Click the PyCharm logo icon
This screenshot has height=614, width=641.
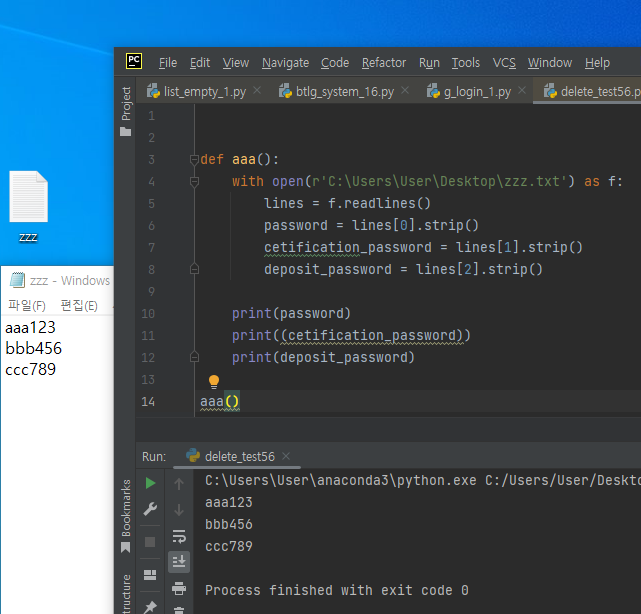click(x=134, y=61)
